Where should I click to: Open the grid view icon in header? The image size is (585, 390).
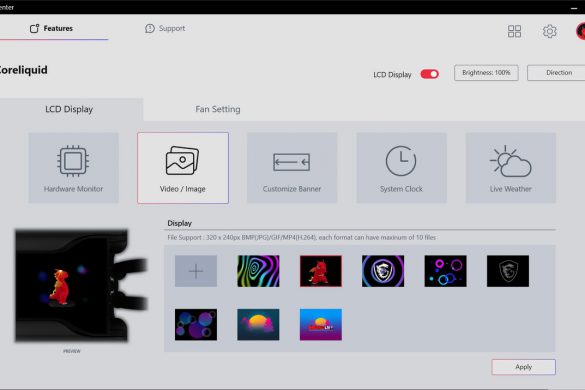514,31
